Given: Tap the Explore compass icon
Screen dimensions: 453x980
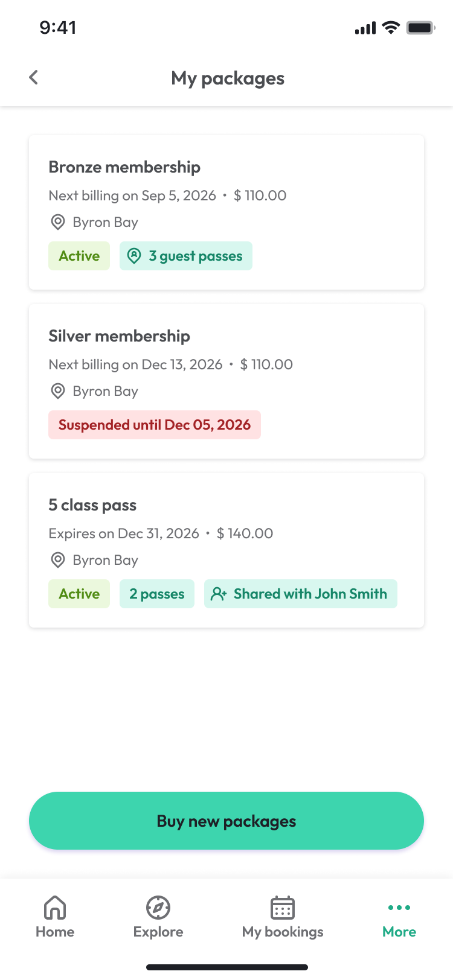Looking at the screenshot, I should (x=158, y=907).
